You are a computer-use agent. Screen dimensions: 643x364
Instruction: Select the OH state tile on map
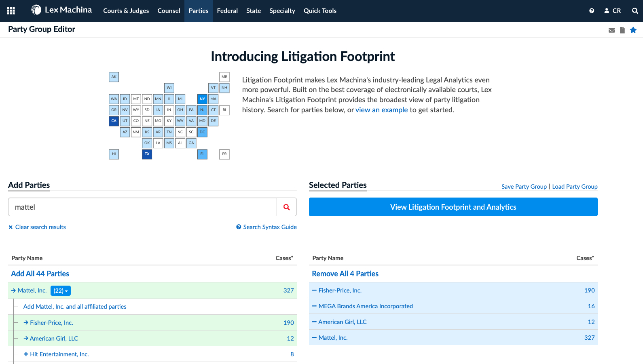(x=180, y=110)
